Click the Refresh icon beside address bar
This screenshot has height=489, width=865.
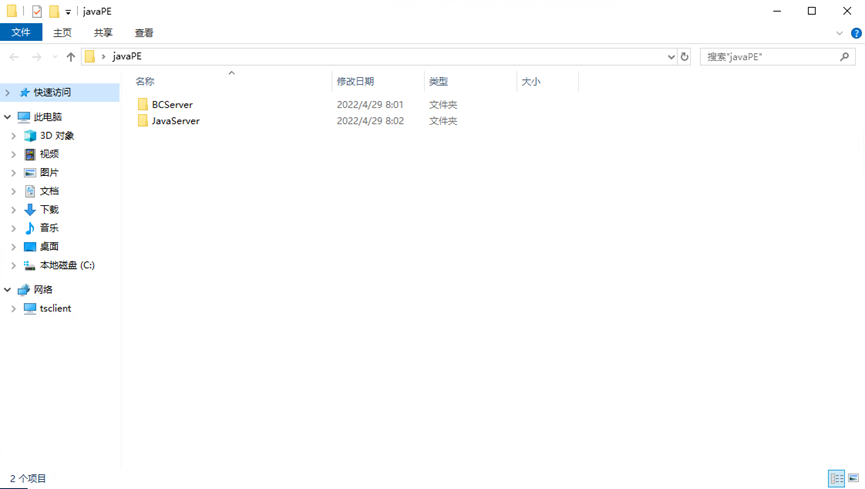point(685,57)
